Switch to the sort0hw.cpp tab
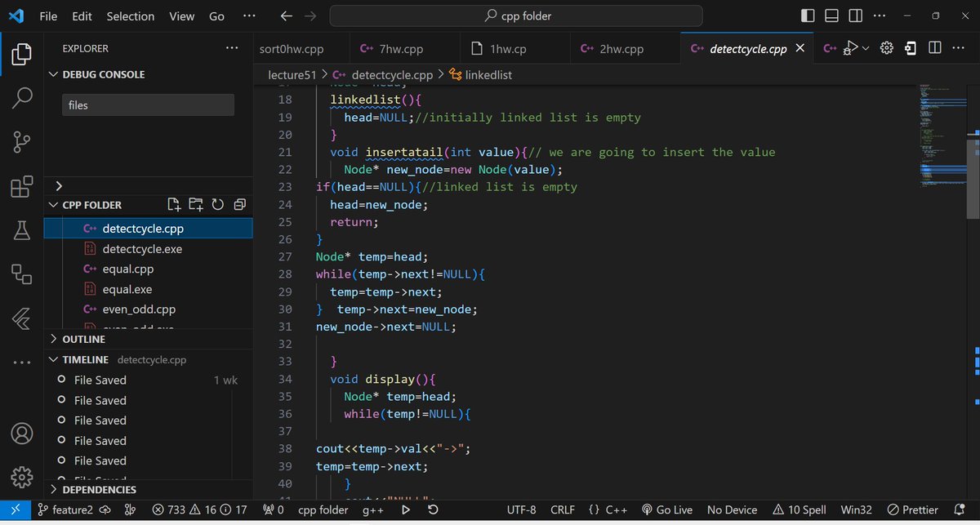This screenshot has height=525, width=980. click(301, 49)
